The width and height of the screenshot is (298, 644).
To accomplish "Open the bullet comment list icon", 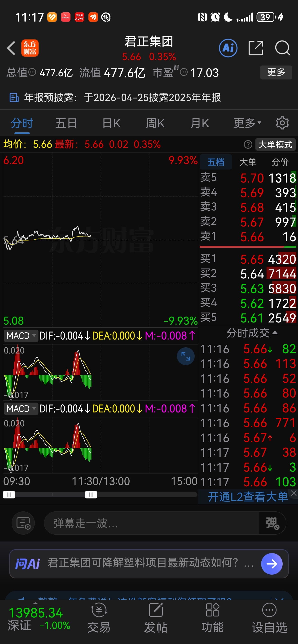I will [23, 523].
